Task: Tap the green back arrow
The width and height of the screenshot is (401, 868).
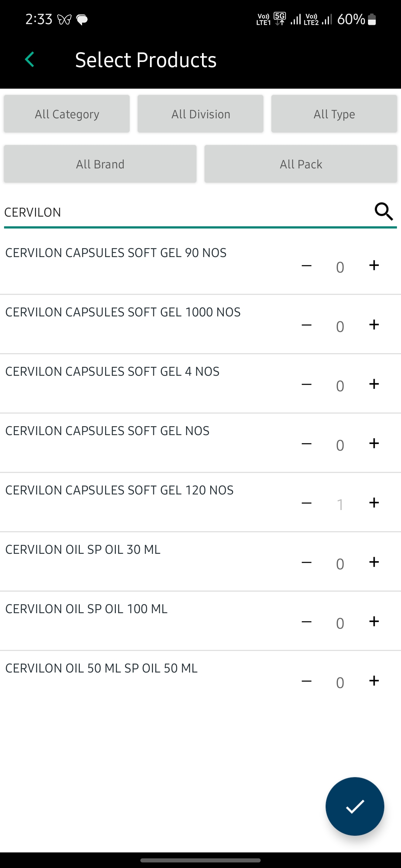Action: 30,59
